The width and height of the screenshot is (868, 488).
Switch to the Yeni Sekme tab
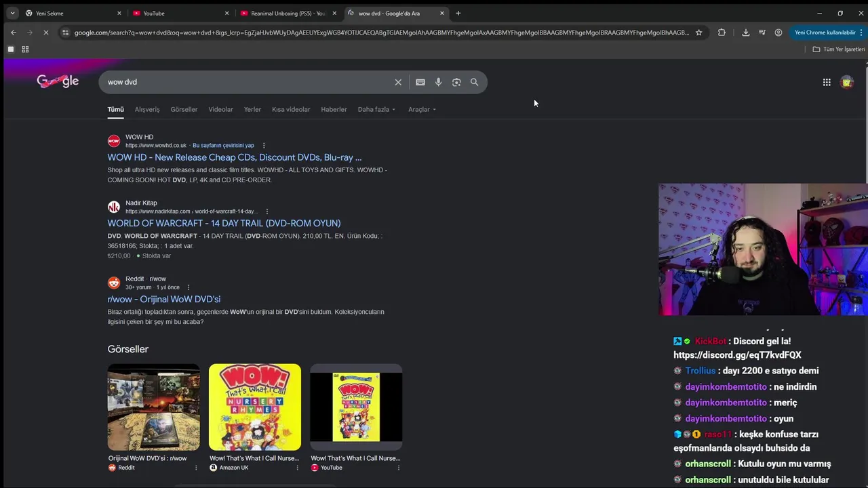pyautogui.click(x=73, y=13)
